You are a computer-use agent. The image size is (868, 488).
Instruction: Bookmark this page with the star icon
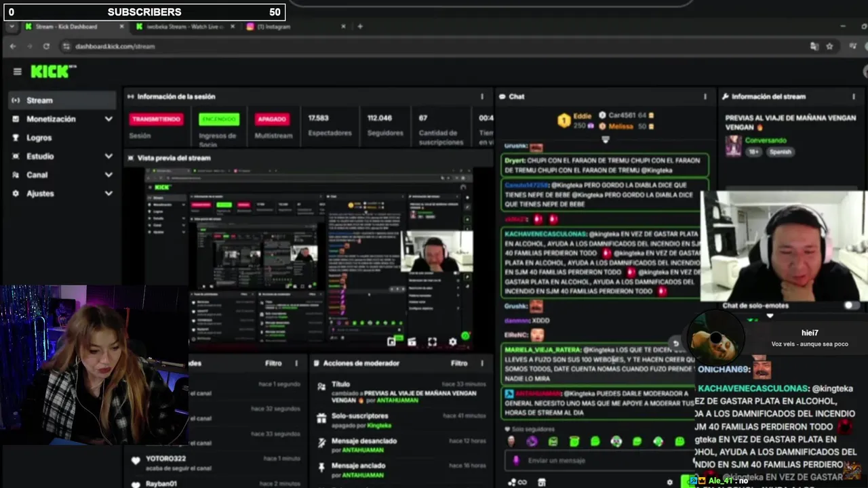pyautogui.click(x=829, y=46)
